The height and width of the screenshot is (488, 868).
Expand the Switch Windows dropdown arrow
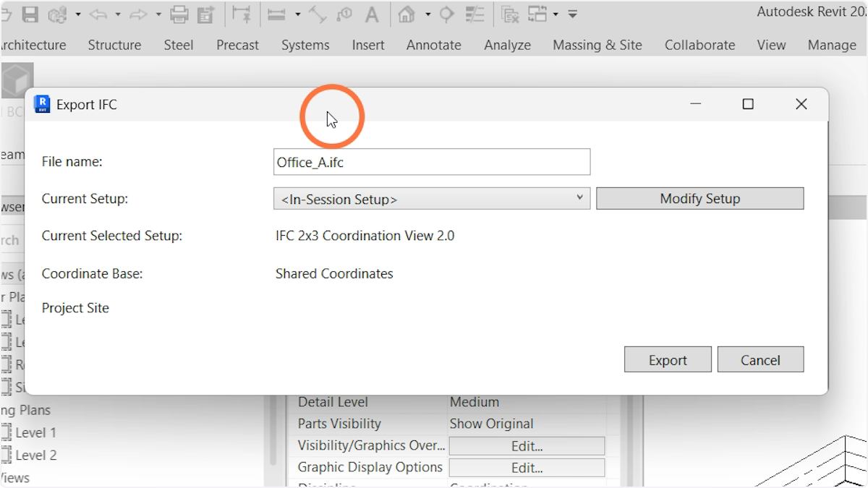(x=556, y=14)
